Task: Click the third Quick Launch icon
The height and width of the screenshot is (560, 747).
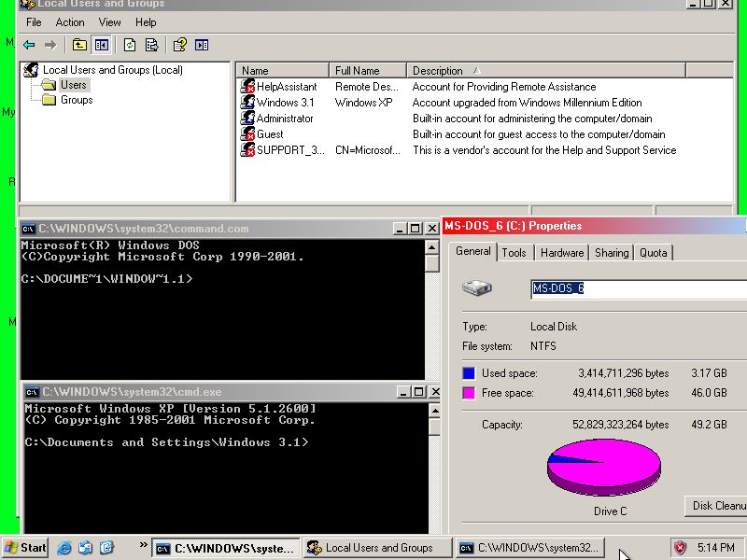Action: 106,548
